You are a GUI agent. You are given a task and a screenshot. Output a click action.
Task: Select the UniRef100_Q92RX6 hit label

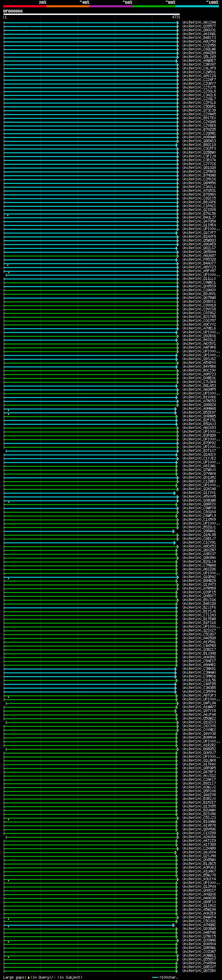[x=199, y=336]
